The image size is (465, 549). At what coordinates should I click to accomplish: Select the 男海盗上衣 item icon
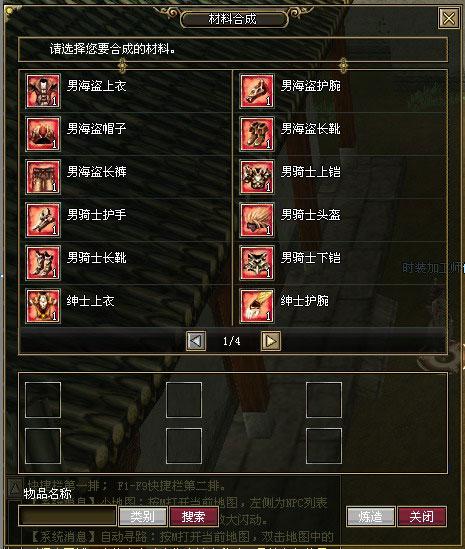click(43, 91)
